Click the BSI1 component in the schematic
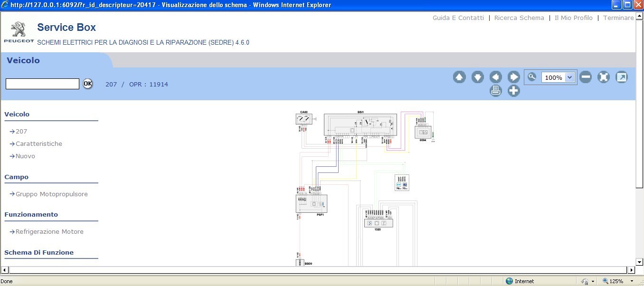644x286 pixels. (360, 125)
